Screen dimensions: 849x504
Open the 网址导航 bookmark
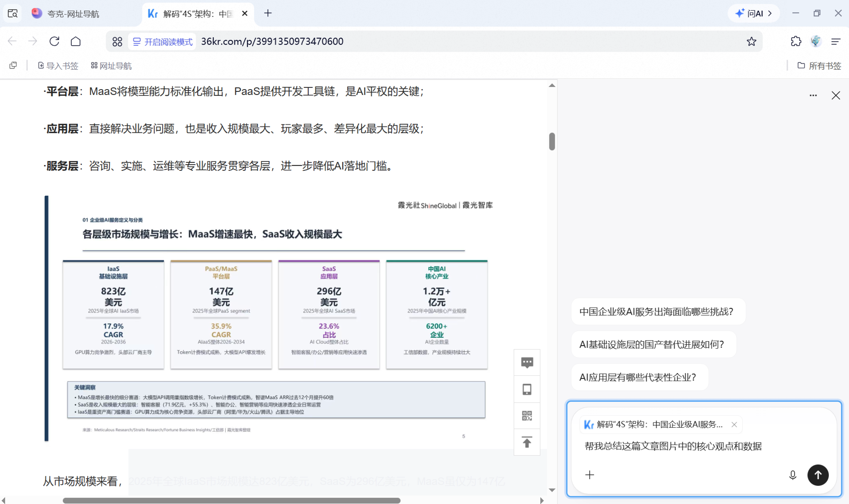click(111, 66)
